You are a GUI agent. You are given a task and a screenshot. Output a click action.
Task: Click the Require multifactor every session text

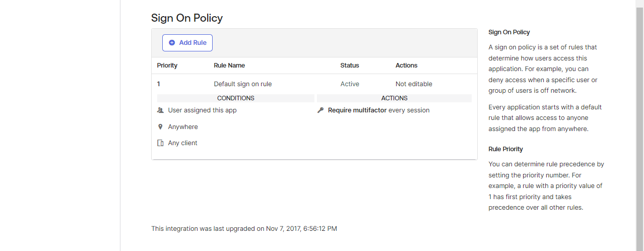[x=378, y=110]
